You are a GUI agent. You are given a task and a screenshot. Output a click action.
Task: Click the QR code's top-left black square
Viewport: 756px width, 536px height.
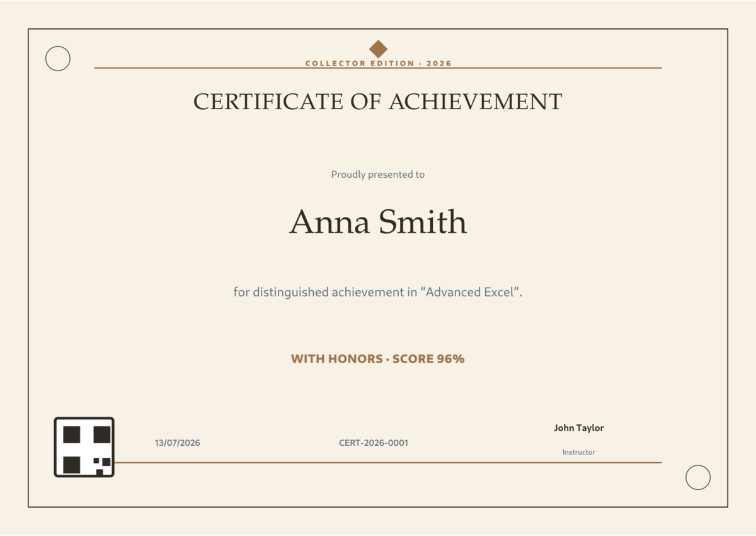tap(72, 434)
